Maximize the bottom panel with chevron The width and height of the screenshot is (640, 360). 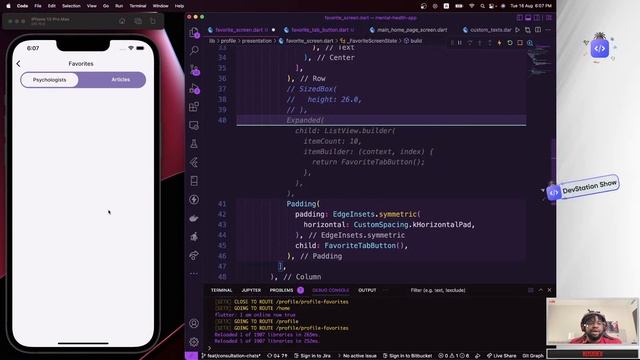click(x=541, y=290)
